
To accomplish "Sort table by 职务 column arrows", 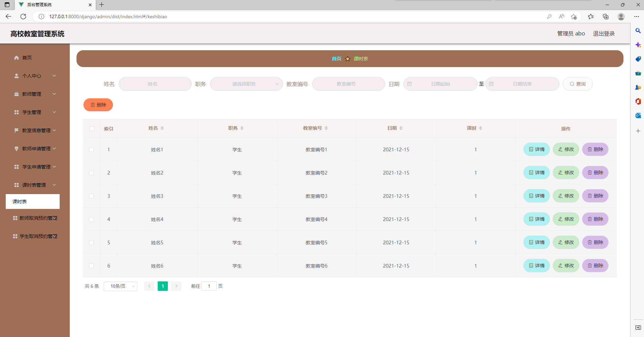I will click(x=242, y=128).
